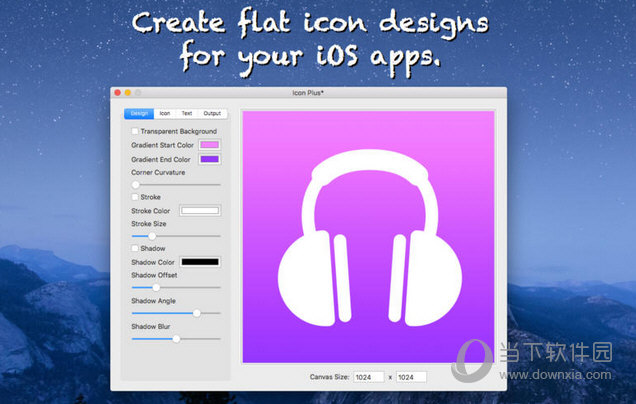Click the Shadow Angle label
The image size is (636, 404).
click(153, 301)
